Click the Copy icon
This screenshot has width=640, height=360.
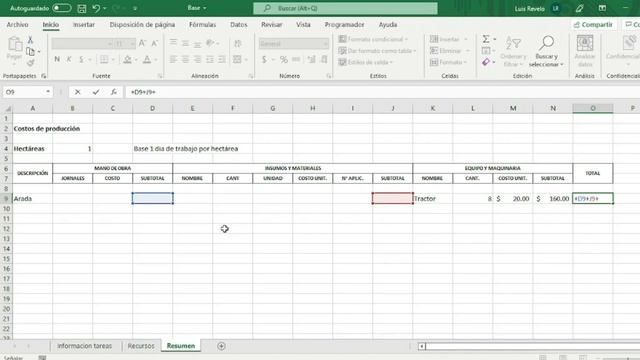tap(30, 51)
